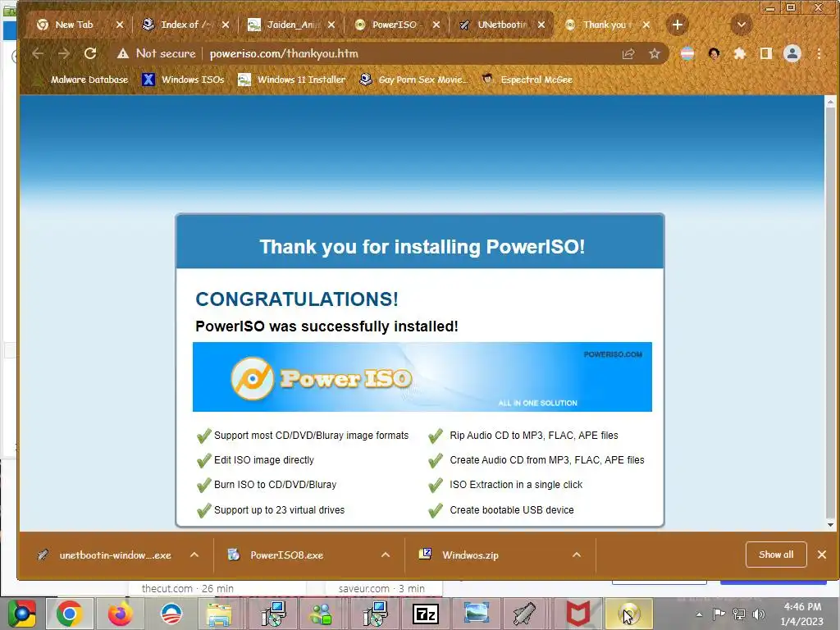This screenshot has width=840, height=630.
Task: Close the UNetbootin tab
Action: coord(541,25)
